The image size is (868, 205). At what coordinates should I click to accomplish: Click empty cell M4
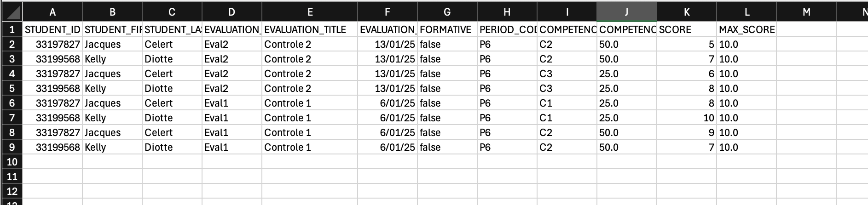(x=806, y=74)
